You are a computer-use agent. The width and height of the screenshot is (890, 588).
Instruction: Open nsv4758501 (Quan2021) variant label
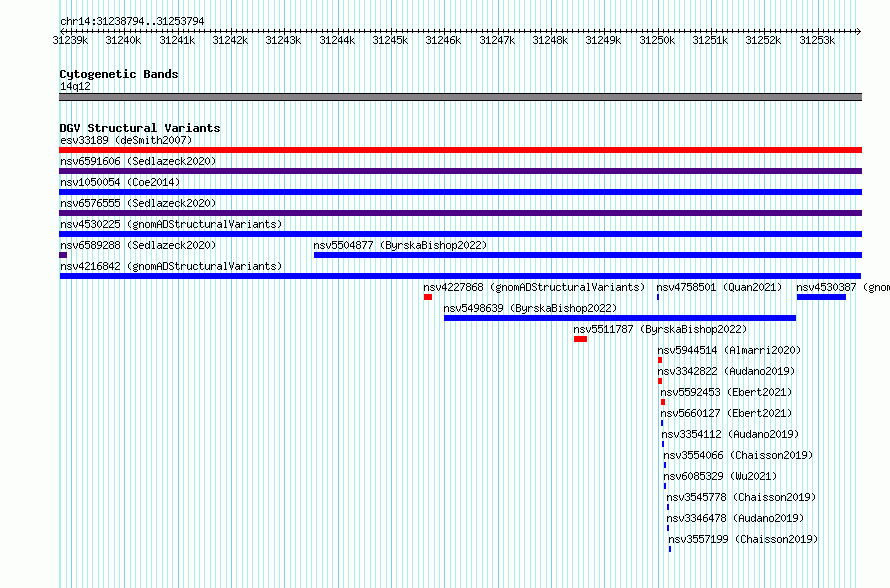719,287
